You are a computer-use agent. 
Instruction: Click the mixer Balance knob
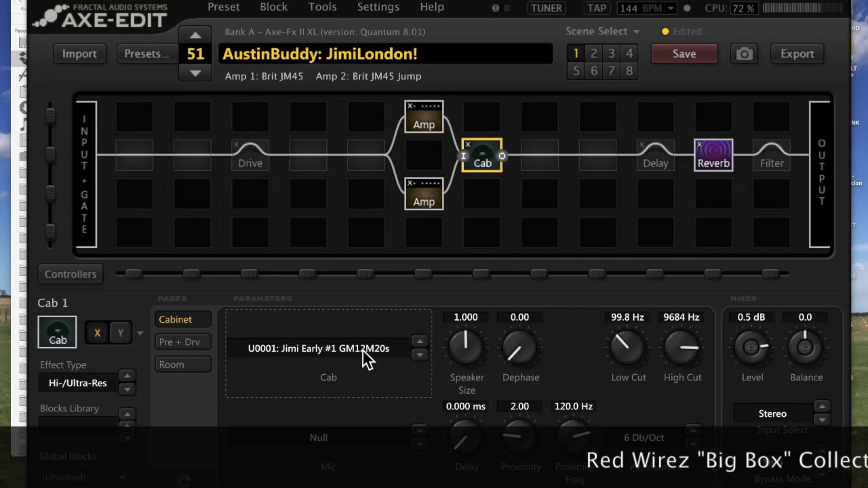point(805,347)
